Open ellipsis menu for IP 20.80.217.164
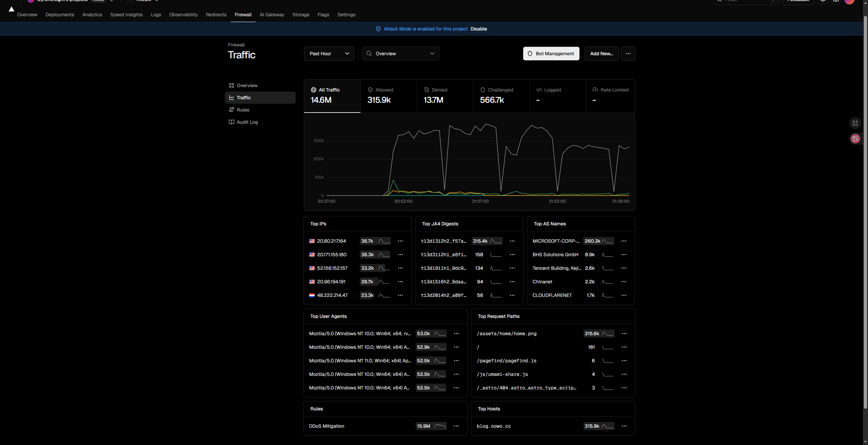868x445 pixels. pos(400,241)
